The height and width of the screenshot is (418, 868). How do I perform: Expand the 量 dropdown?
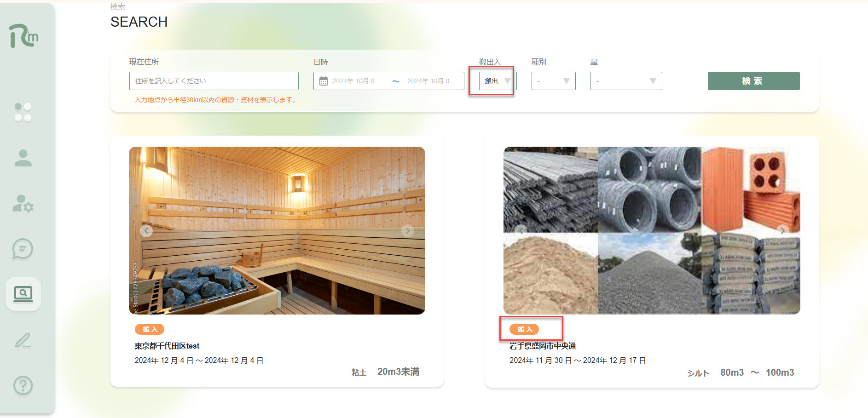[626, 81]
